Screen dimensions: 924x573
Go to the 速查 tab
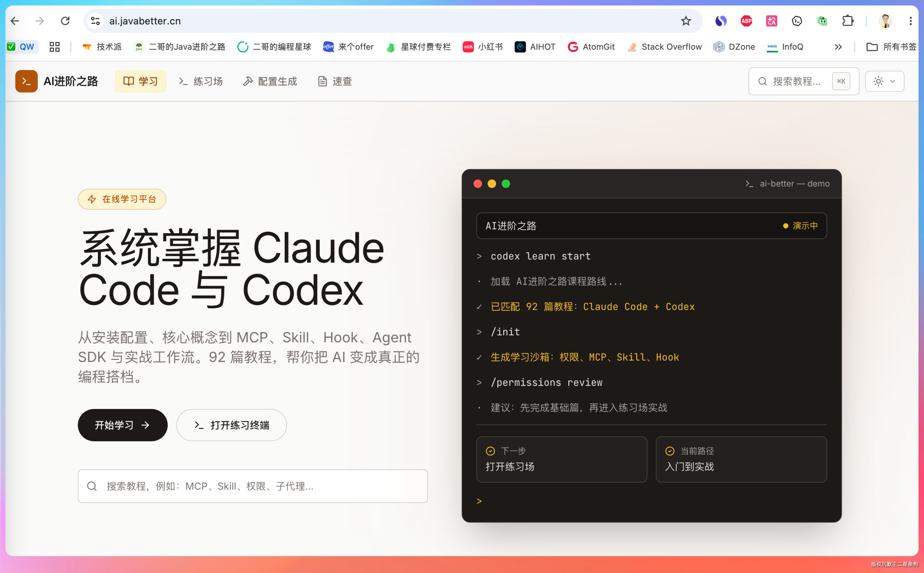click(x=335, y=81)
